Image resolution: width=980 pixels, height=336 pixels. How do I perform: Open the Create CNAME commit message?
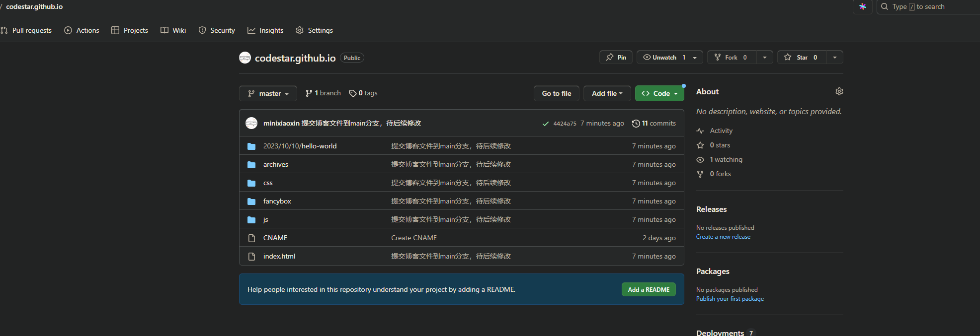point(414,238)
